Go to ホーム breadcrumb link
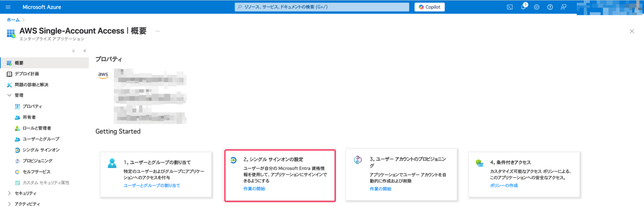The width and height of the screenshot is (644, 207). click(x=13, y=20)
